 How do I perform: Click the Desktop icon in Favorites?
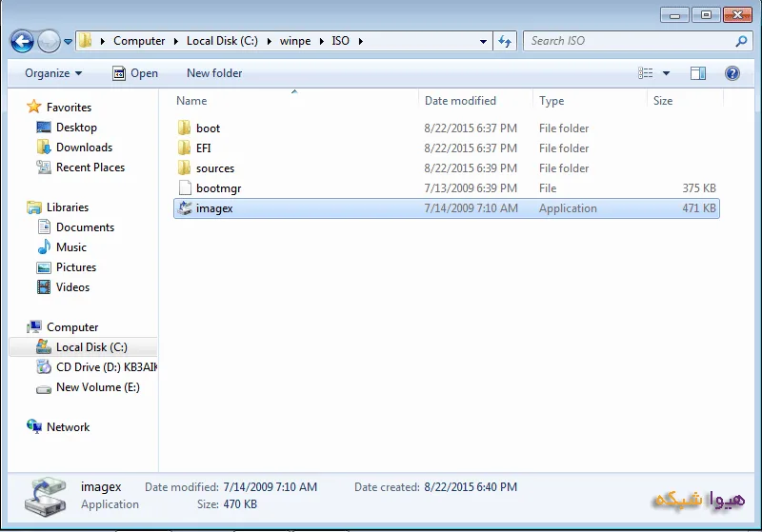click(x=44, y=128)
